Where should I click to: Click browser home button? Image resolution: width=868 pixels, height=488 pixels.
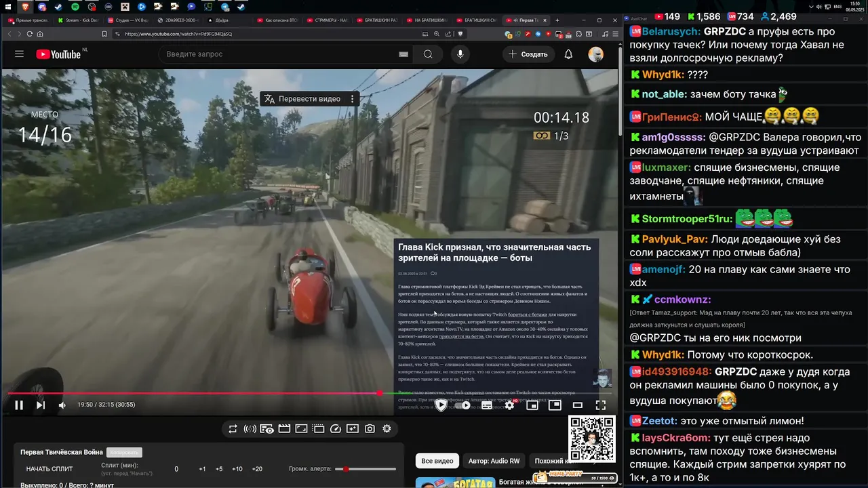(x=40, y=34)
